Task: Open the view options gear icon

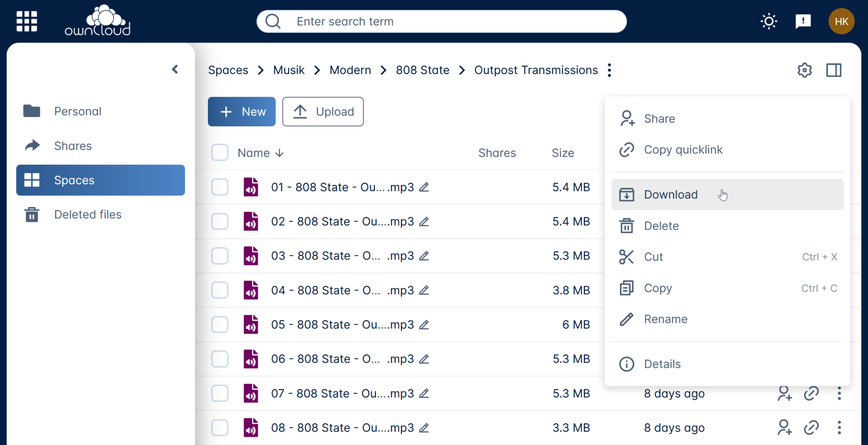Action: [x=804, y=70]
